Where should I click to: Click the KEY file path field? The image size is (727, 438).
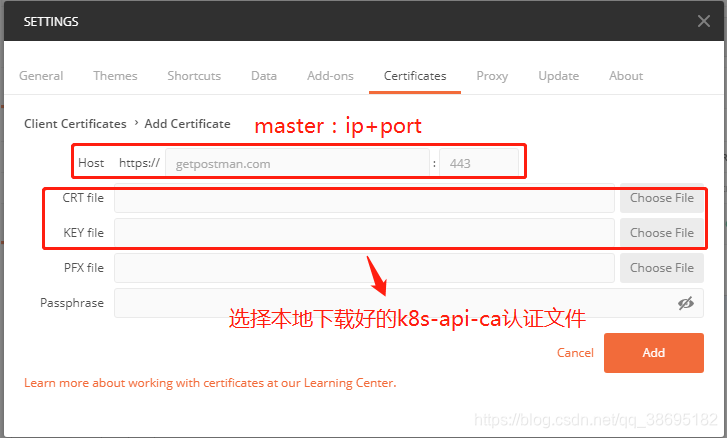pos(364,233)
